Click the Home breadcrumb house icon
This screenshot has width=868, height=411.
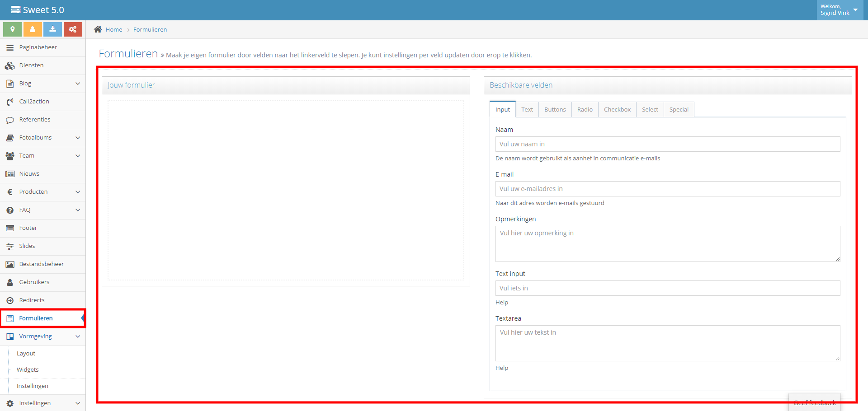[98, 29]
